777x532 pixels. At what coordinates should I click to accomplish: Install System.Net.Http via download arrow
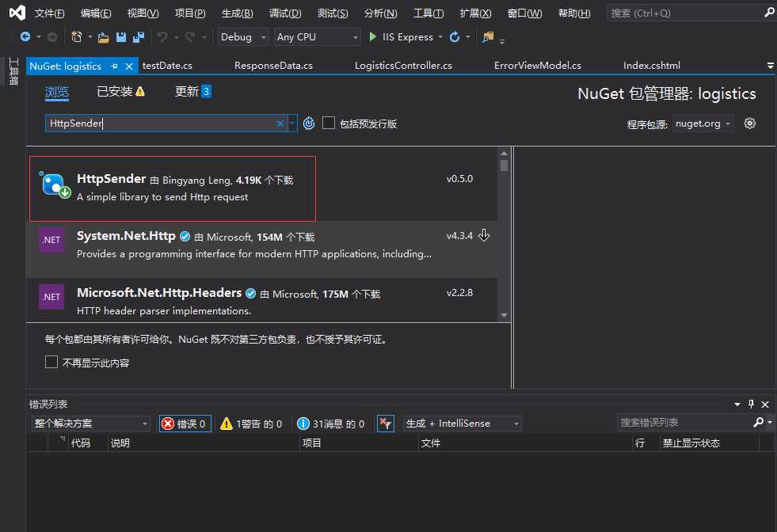tap(484, 235)
